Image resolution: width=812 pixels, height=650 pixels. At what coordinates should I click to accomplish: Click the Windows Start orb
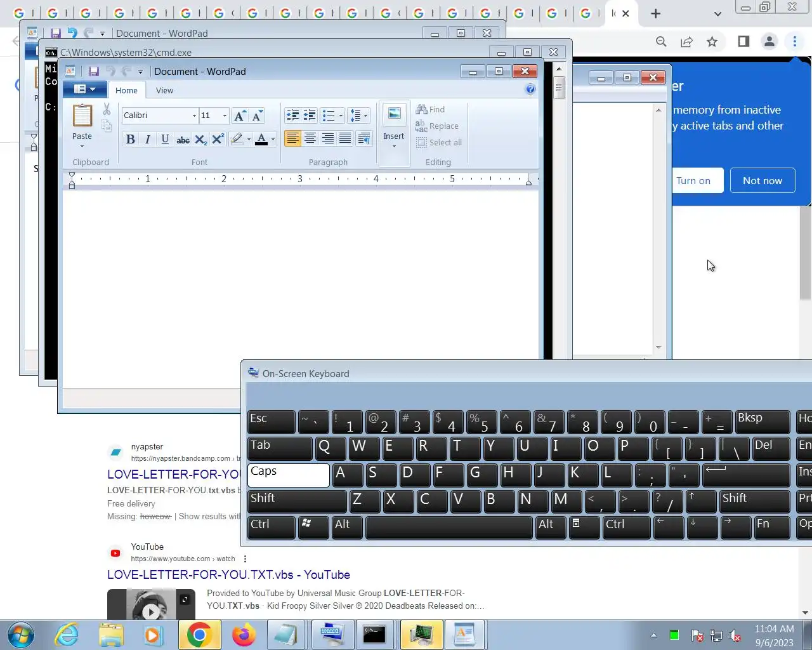coord(20,635)
